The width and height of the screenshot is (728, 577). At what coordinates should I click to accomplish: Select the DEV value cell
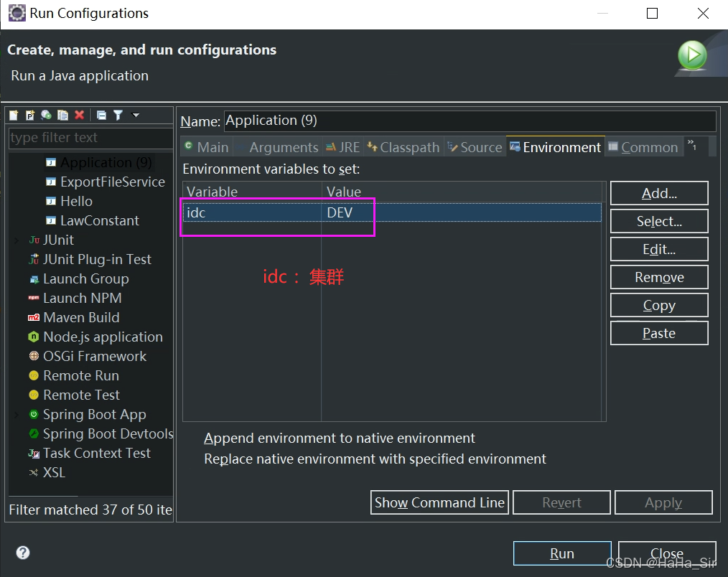[462, 212]
